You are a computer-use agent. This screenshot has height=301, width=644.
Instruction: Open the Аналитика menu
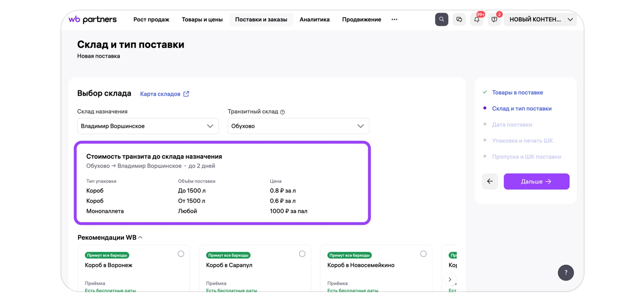pos(314,19)
